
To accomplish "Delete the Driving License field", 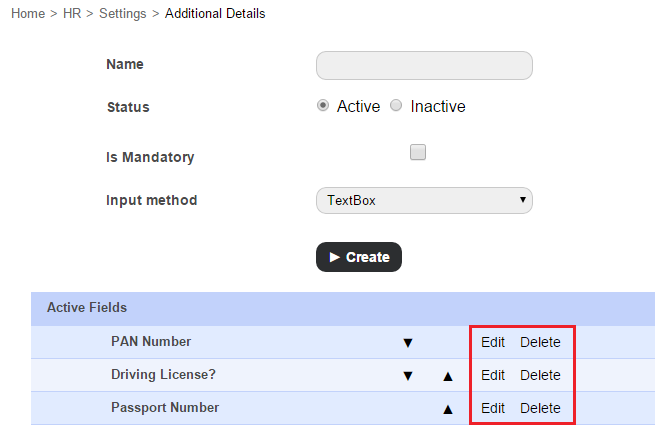I will click(x=540, y=375).
